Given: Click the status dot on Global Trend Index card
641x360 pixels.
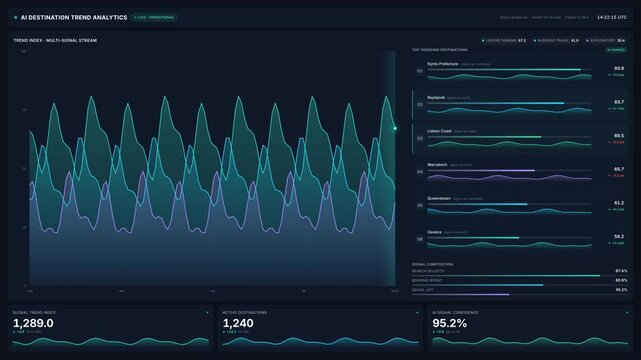Looking at the screenshot, I should pos(207,313).
